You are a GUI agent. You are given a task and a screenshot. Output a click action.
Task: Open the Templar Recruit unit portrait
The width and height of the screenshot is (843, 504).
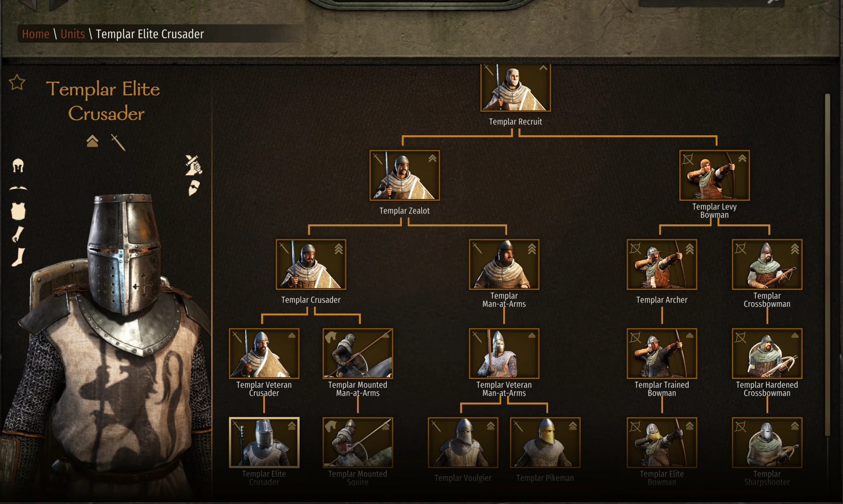(516, 87)
